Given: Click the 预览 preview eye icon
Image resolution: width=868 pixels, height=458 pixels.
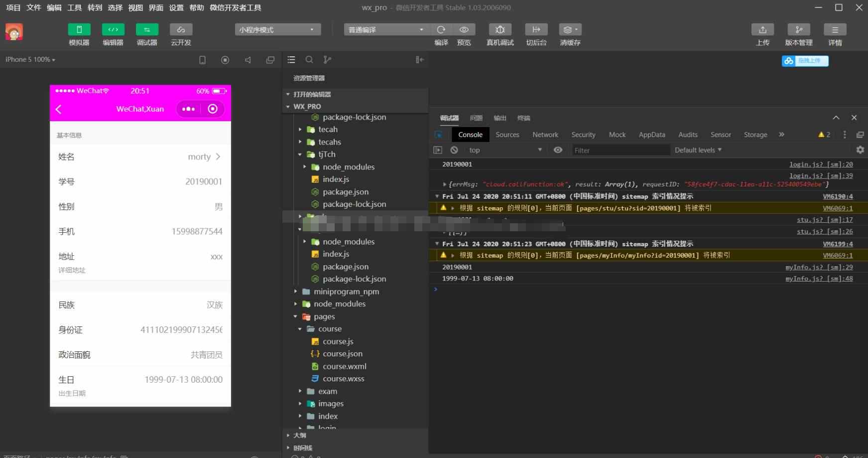Looking at the screenshot, I should [464, 30].
